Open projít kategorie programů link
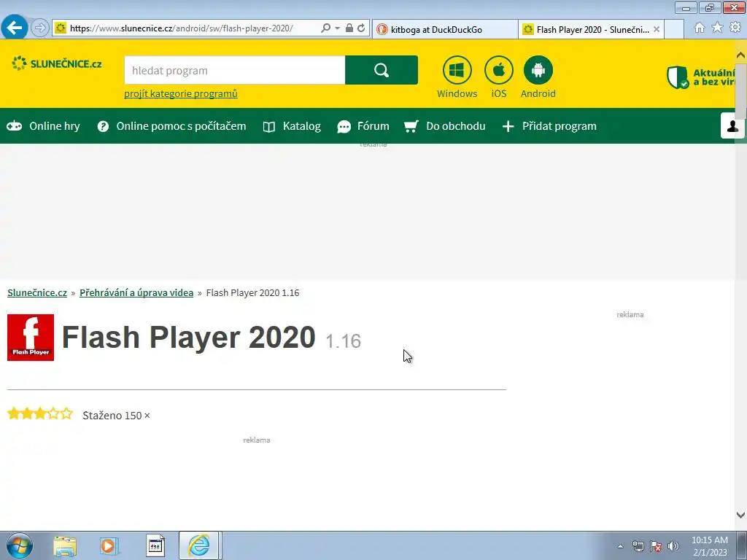 point(181,93)
